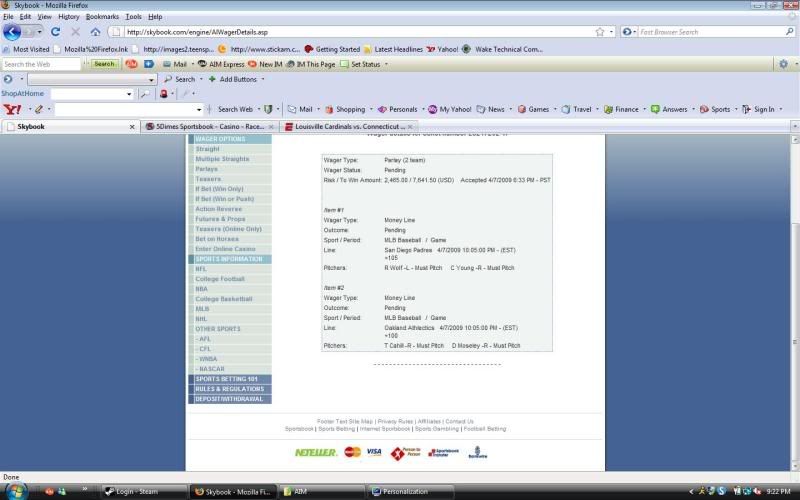
Task: Click the shield icon on the Yahoo toolbar
Action: (x=268, y=109)
